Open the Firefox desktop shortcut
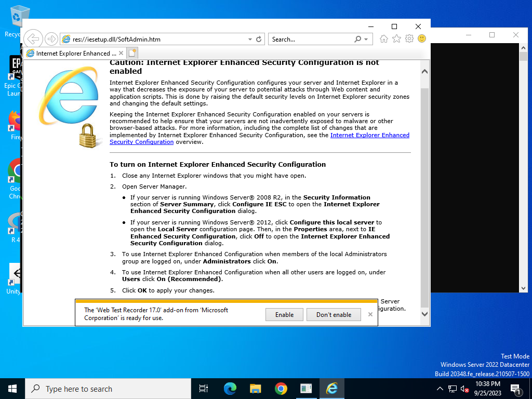 (x=15, y=126)
